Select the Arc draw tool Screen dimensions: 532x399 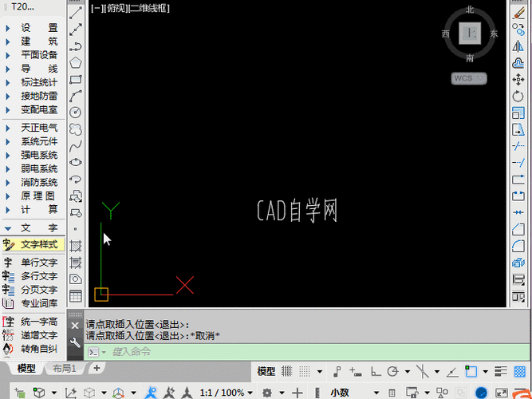76,96
